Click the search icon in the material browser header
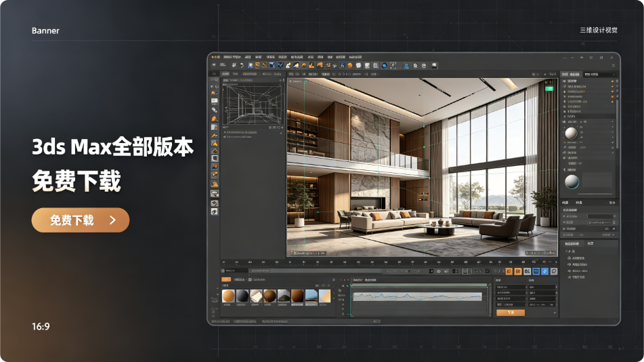Image resolution: width=644 pixels, height=362 pixels. (333, 280)
